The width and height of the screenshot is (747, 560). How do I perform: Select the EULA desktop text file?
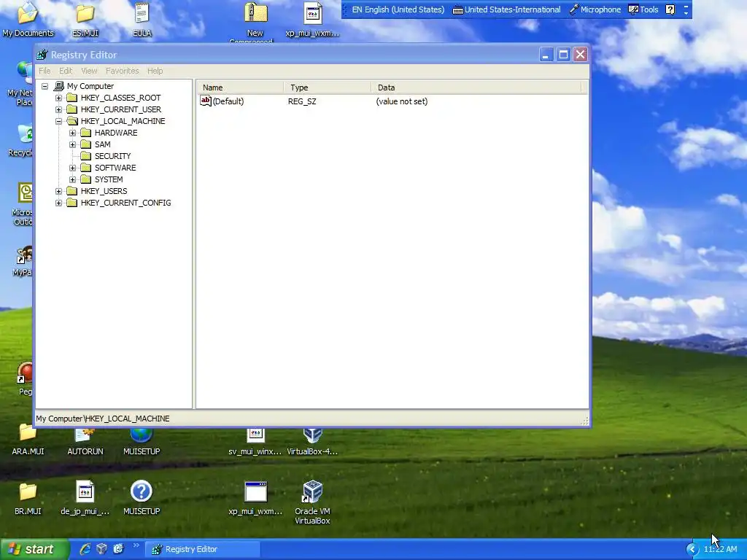click(x=142, y=20)
